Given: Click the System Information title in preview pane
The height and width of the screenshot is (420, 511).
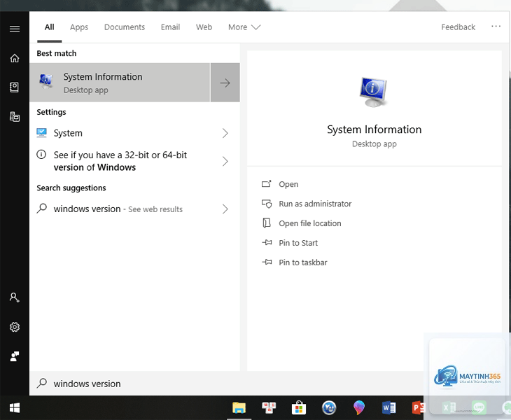Looking at the screenshot, I should coord(374,129).
